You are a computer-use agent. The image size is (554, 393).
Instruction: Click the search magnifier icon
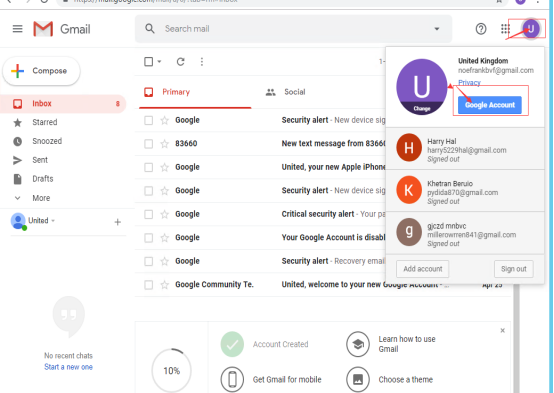point(150,29)
